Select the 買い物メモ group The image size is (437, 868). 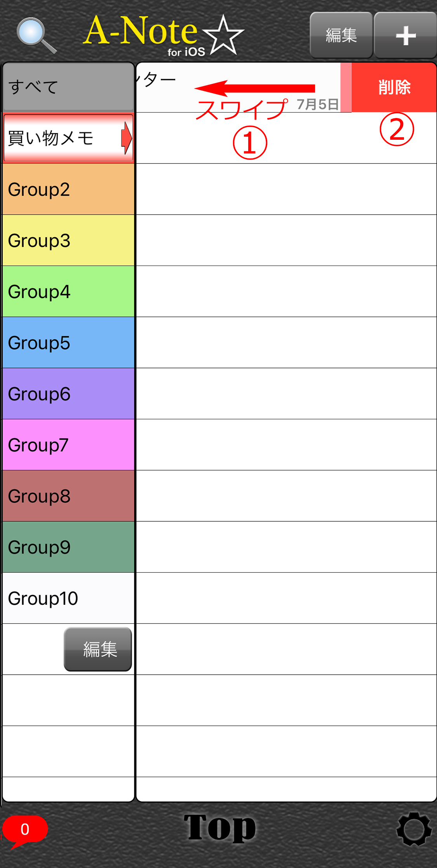[68, 138]
